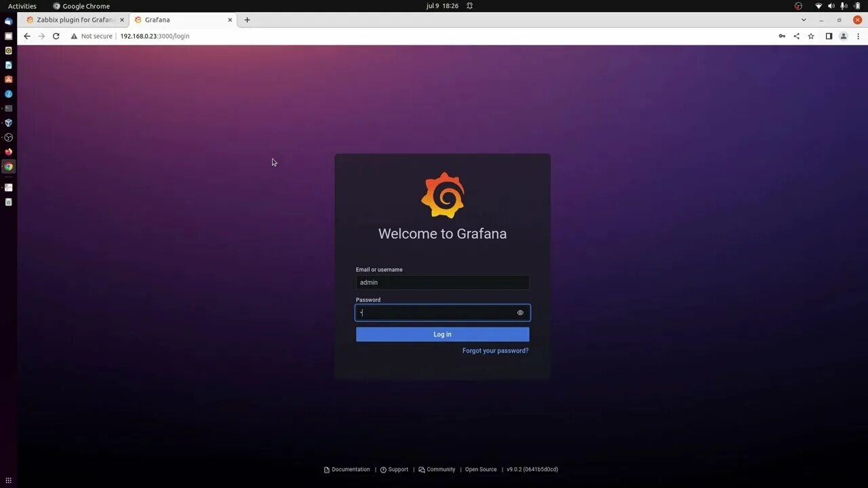The width and height of the screenshot is (868, 488).
Task: Click the Not secure site warning
Action: click(x=92, y=36)
